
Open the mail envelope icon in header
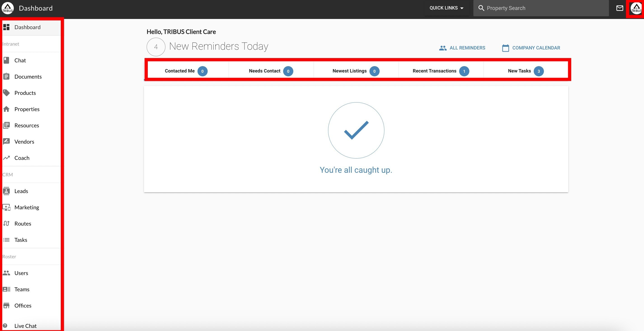click(620, 8)
